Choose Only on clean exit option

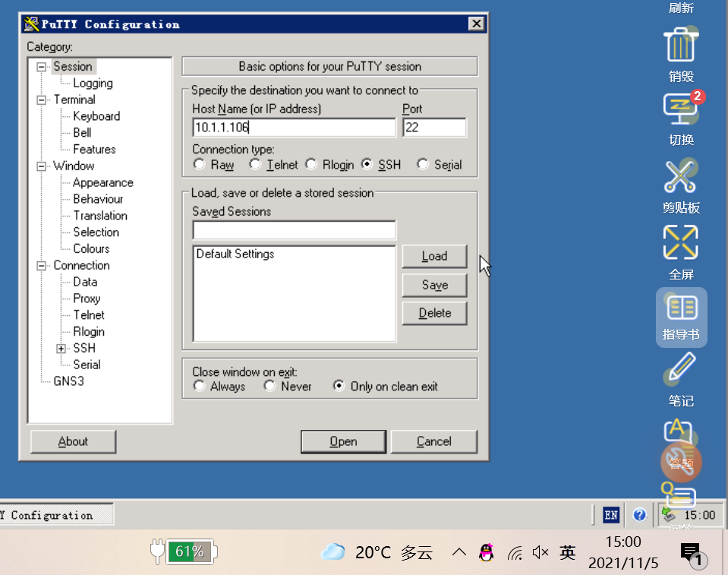tap(339, 386)
